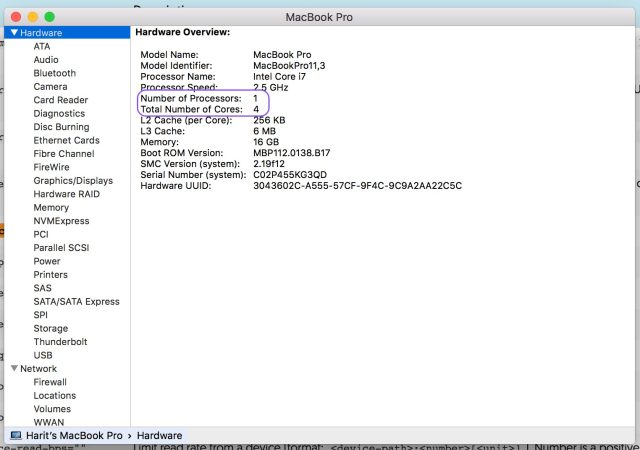Open Firewall under Network
The height and width of the screenshot is (450, 640).
click(50, 382)
